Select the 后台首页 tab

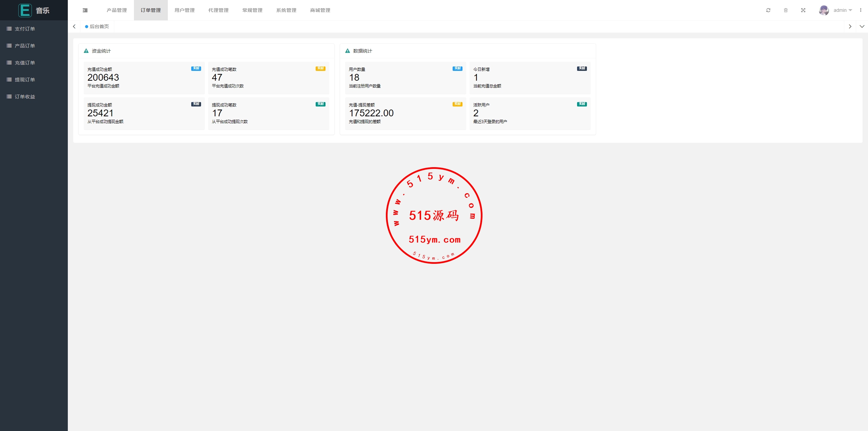(x=99, y=26)
